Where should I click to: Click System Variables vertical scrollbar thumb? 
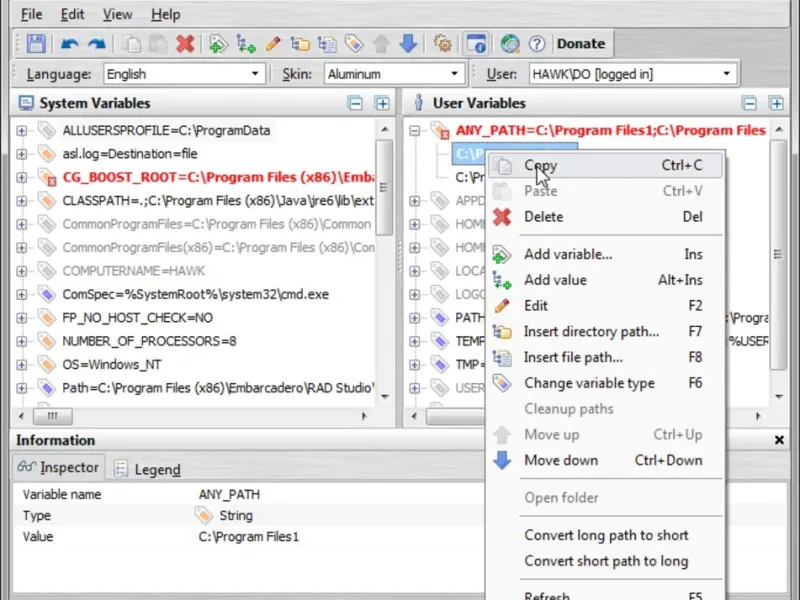[384, 187]
